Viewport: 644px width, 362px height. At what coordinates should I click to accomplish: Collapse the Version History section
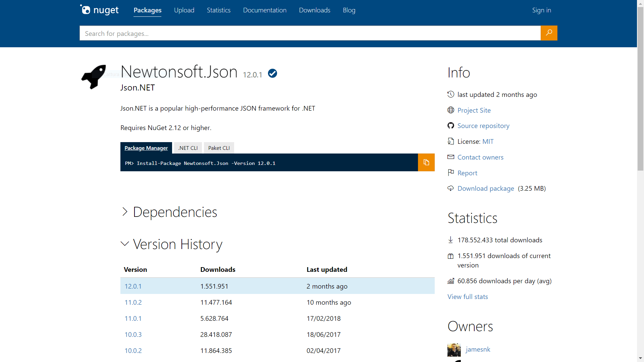(x=171, y=244)
